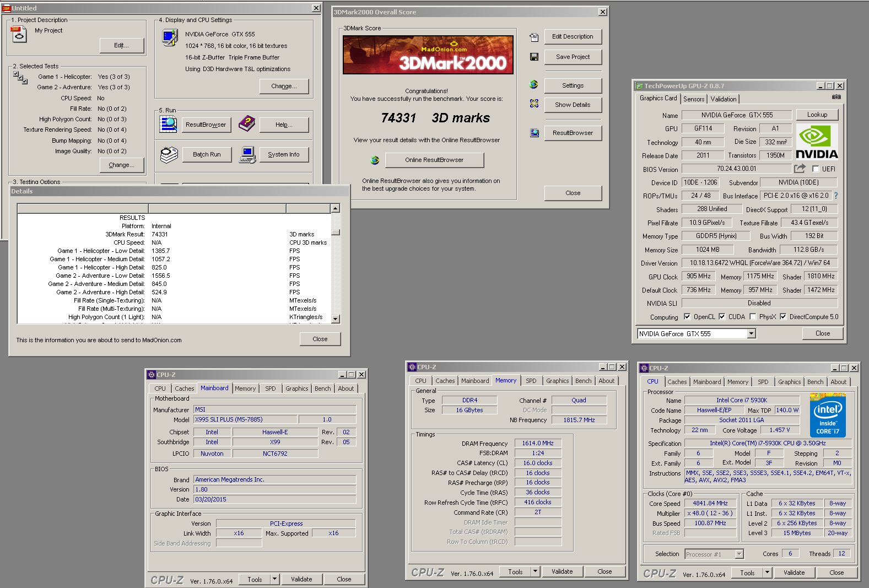Image resolution: width=869 pixels, height=588 pixels.
Task: Click the BIOS share/export icon in GPU-Z
Action: pyautogui.click(x=800, y=168)
